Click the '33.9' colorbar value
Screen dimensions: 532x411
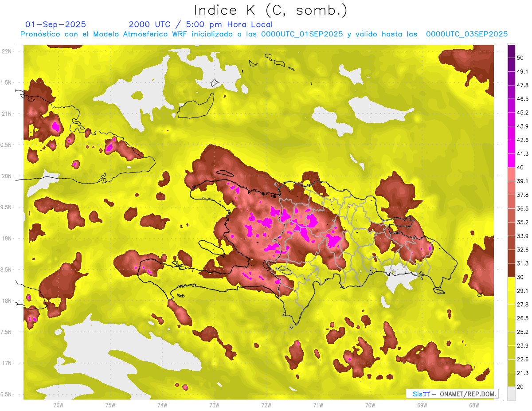tap(523, 236)
